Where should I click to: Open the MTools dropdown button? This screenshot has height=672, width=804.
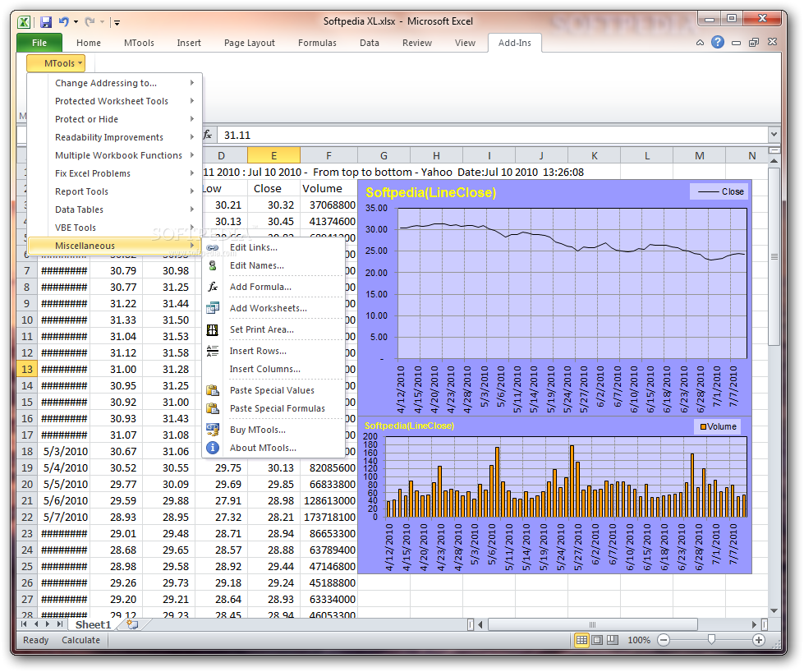click(x=57, y=63)
